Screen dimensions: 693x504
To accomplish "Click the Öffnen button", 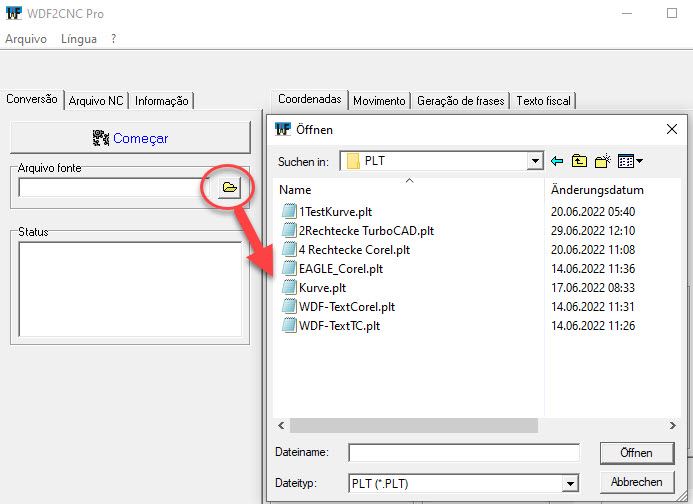I will coord(636,453).
